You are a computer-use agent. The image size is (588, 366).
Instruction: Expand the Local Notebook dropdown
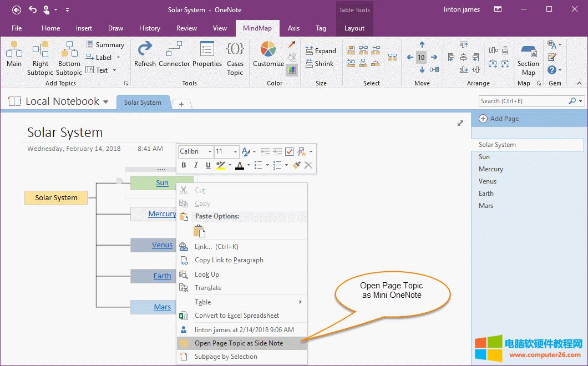(x=105, y=101)
